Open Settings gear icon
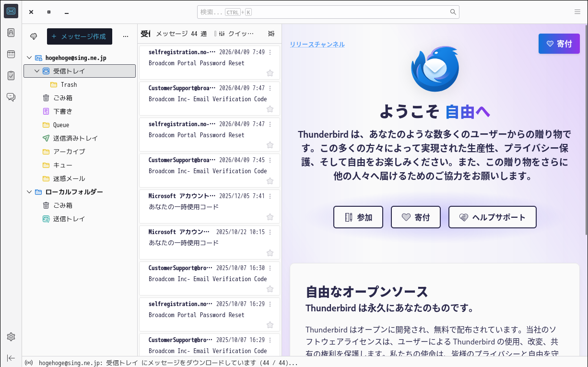 11,337
